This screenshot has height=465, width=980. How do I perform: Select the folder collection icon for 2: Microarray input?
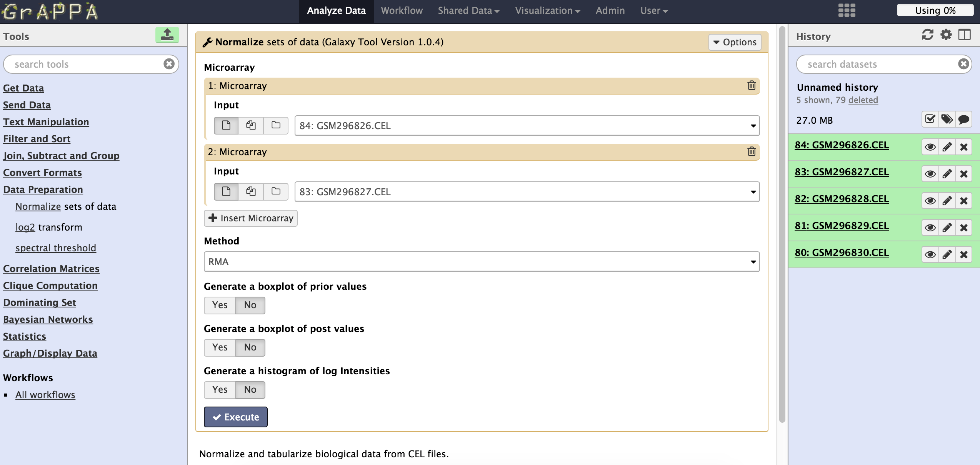276,191
